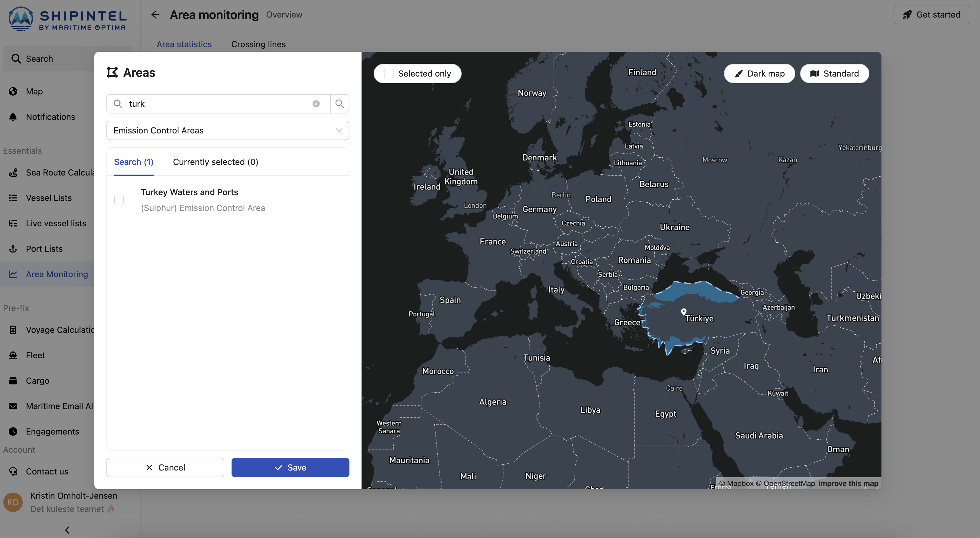
Task: Click the clear search text icon
Action: point(316,103)
